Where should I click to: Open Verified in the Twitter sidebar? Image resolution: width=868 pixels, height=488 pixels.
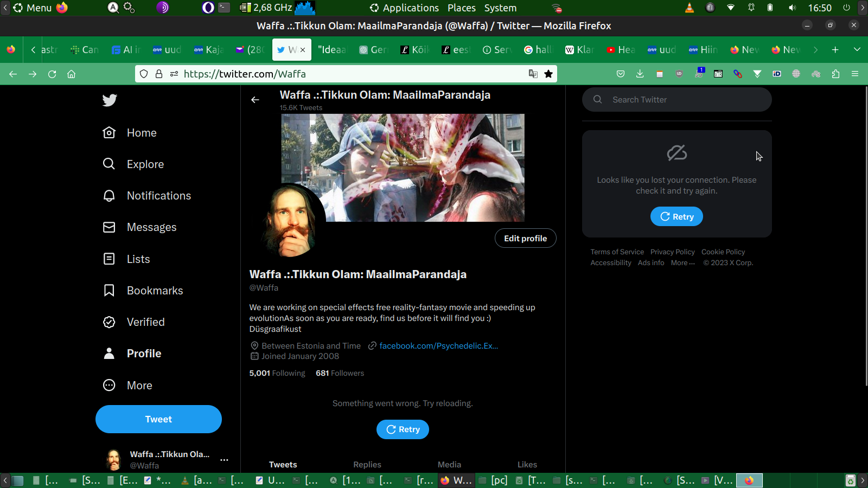134,322
